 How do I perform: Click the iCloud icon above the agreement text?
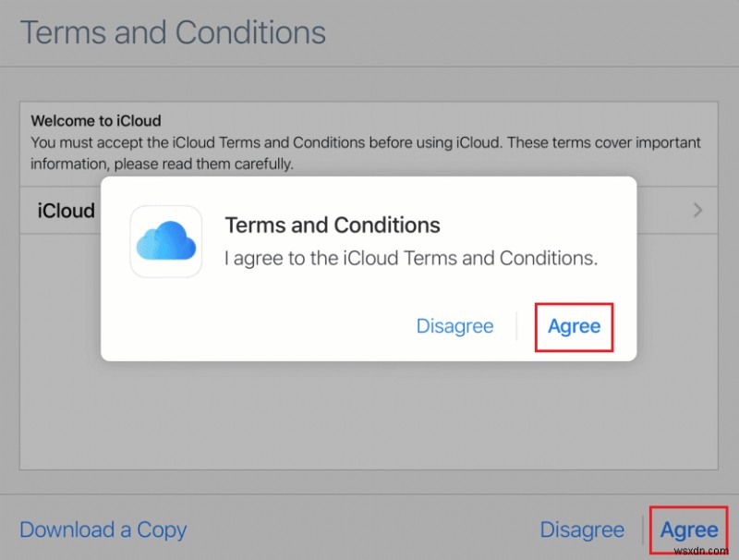[x=166, y=241]
